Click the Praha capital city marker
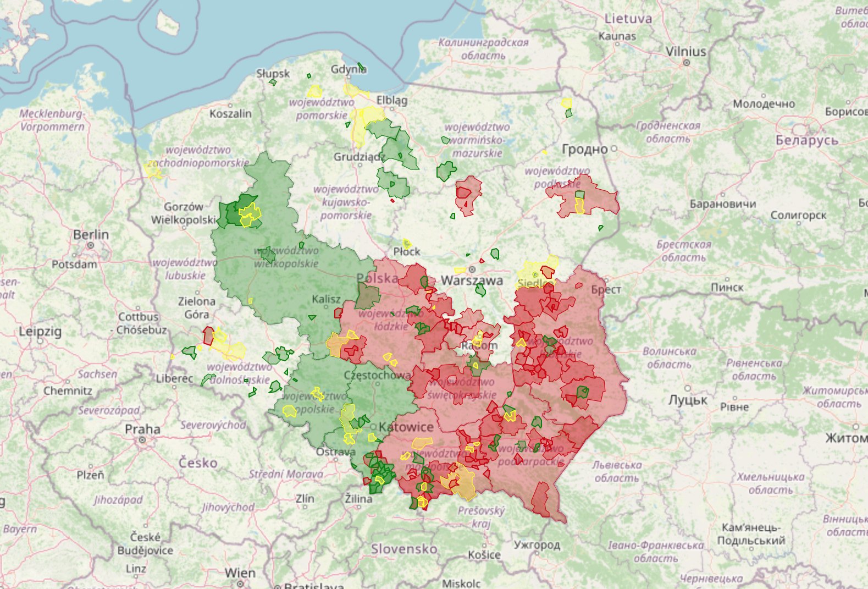This screenshot has width=868, height=589. point(142,440)
